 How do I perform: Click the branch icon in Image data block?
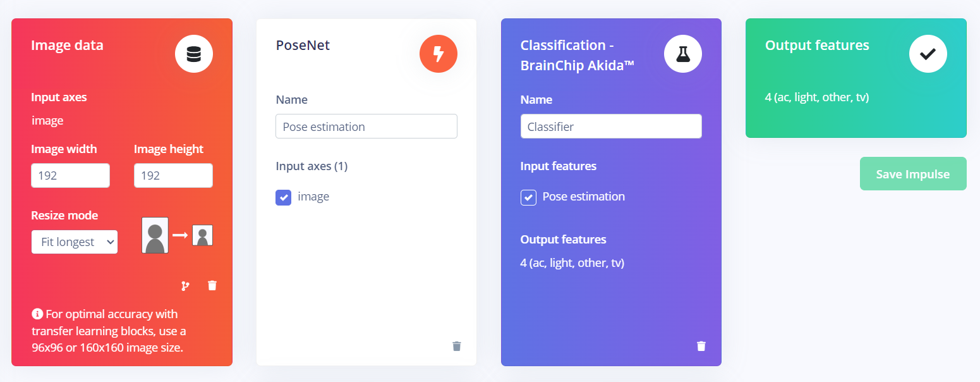click(x=185, y=286)
